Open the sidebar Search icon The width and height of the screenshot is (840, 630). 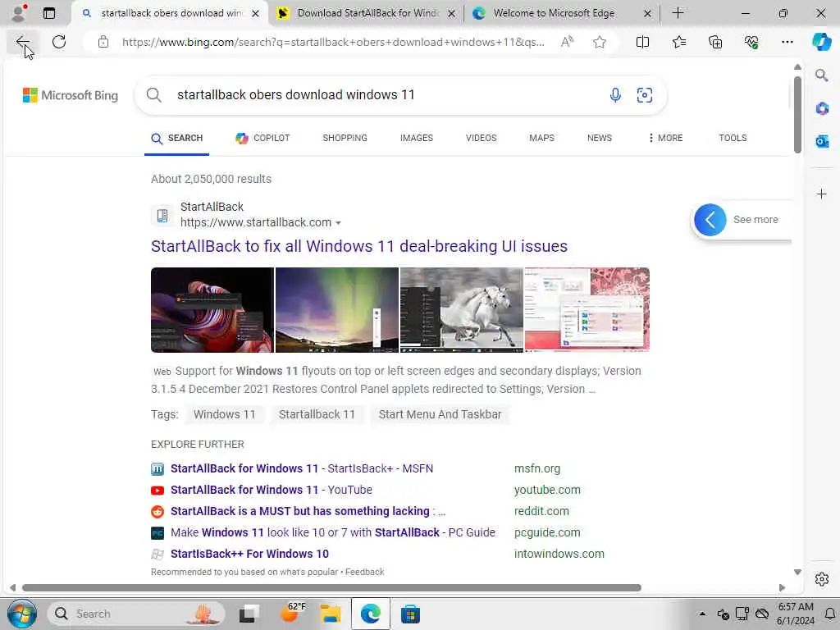pyautogui.click(x=822, y=75)
